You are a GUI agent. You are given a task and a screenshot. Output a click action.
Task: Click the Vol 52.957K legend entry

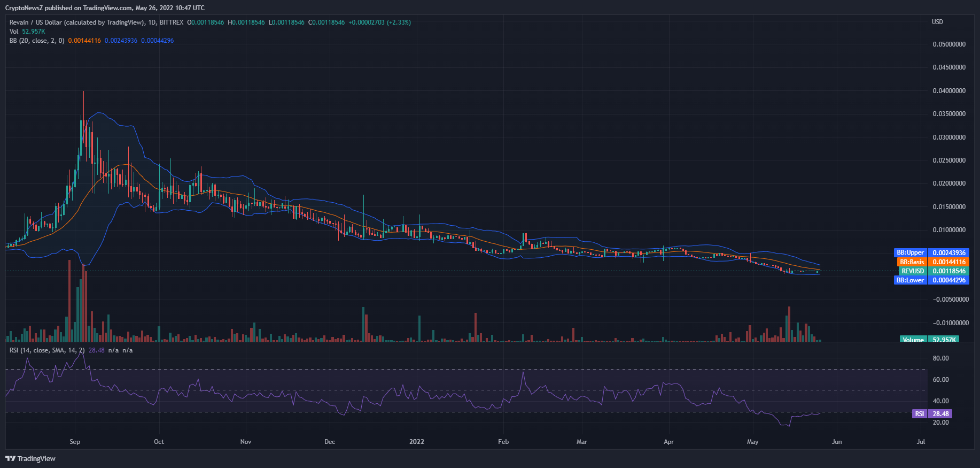27,32
